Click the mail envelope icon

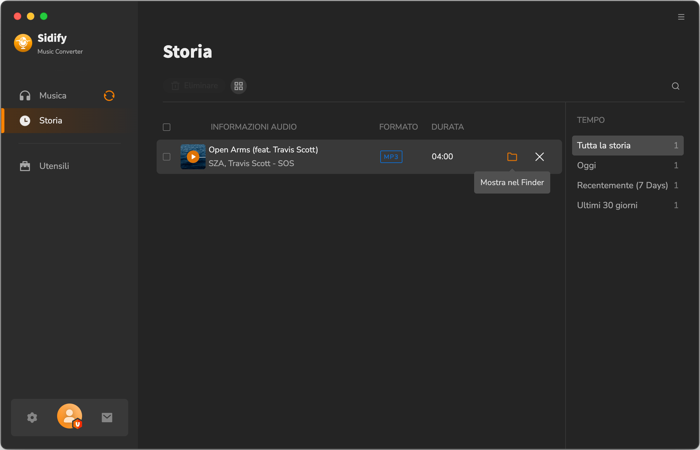pyautogui.click(x=107, y=417)
